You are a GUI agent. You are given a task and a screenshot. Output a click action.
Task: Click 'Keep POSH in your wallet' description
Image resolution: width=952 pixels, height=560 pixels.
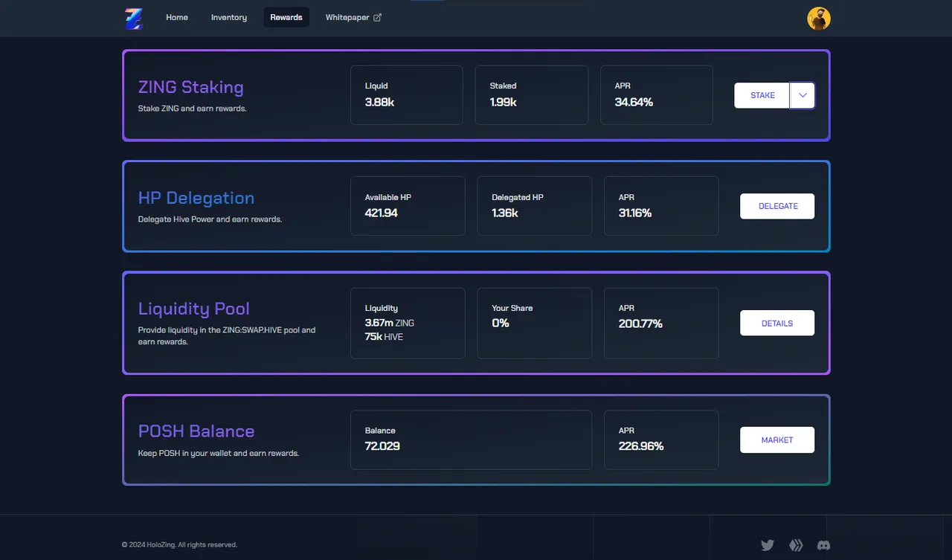[219, 453]
